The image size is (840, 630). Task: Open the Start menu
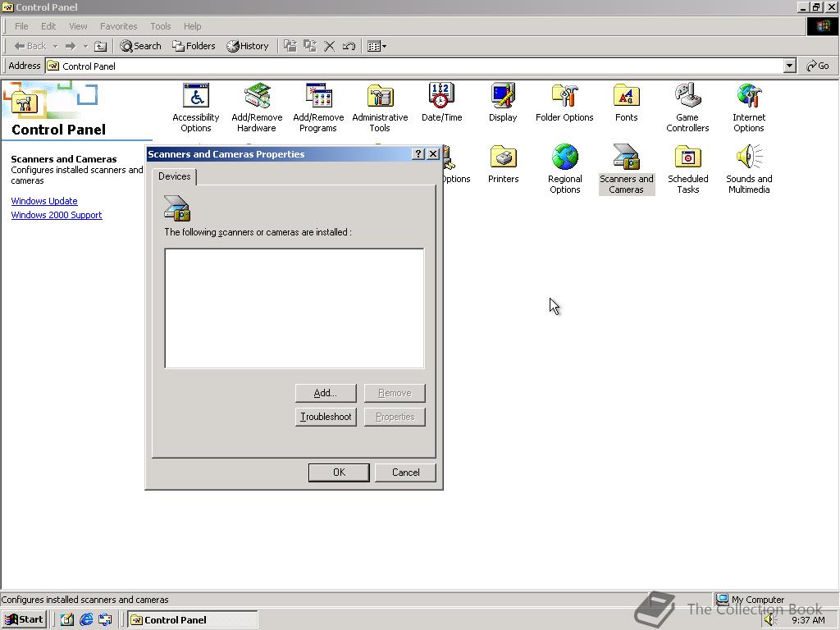pos(24,620)
